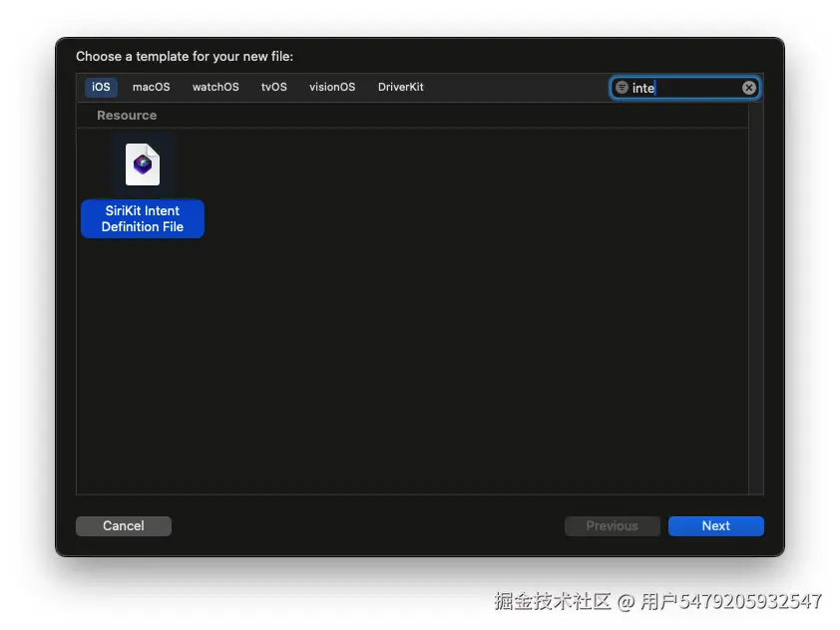This screenshot has width=840, height=630.
Task: Click Next to proceed with the template
Action: click(x=715, y=525)
